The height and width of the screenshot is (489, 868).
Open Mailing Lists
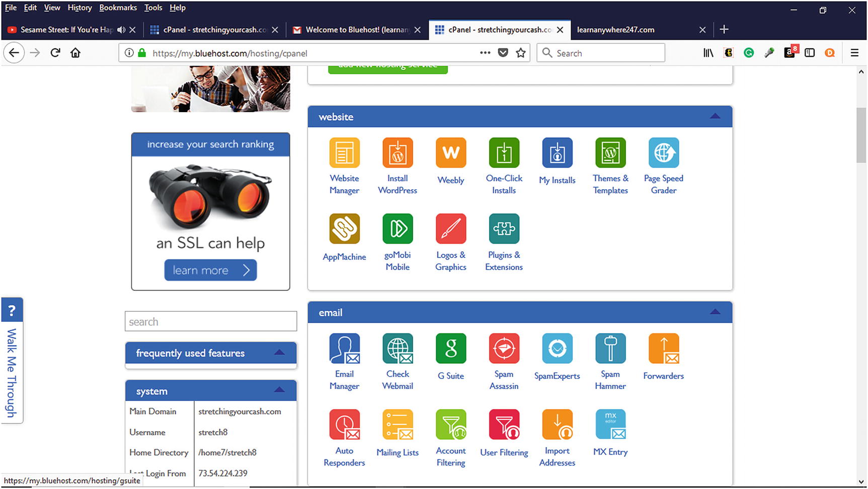(x=398, y=425)
